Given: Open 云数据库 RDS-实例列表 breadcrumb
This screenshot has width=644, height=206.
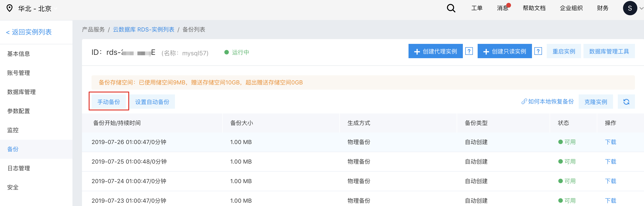Looking at the screenshot, I should pos(143,30).
